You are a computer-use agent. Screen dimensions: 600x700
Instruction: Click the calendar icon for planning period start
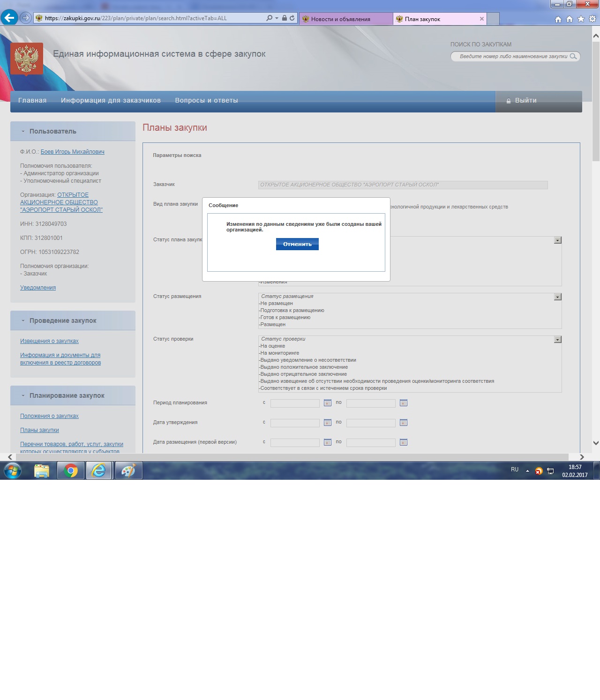coord(328,403)
